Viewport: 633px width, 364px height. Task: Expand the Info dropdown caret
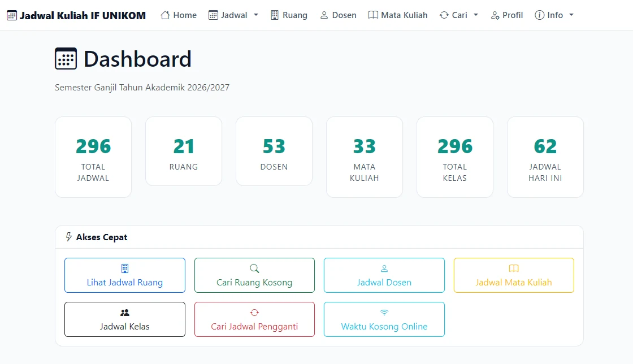click(571, 15)
